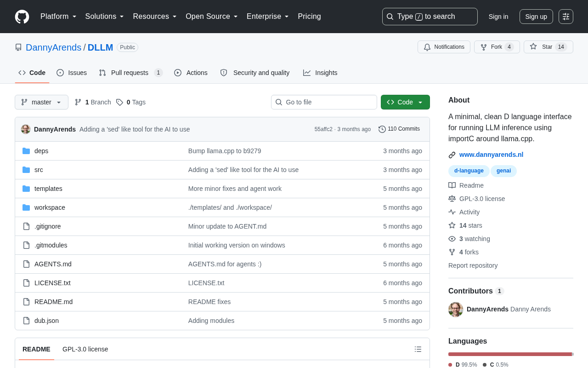Fork the DLLM repository
Screen dimensions: 588x368
(x=497, y=47)
